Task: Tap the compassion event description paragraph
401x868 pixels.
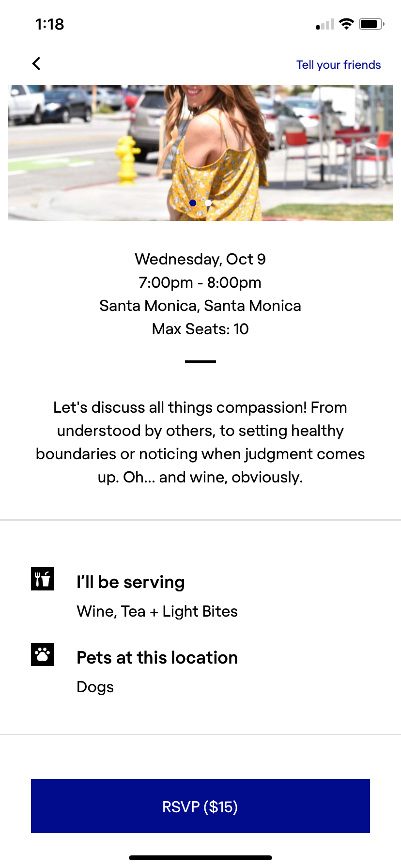Action: (200, 442)
